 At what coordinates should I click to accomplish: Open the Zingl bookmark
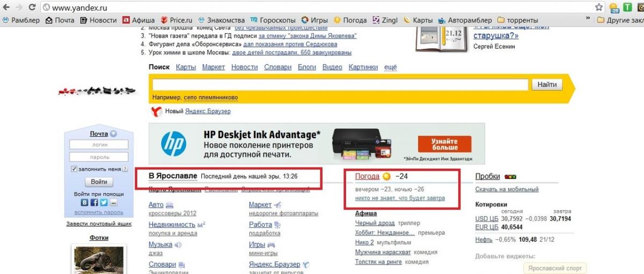pos(386,20)
